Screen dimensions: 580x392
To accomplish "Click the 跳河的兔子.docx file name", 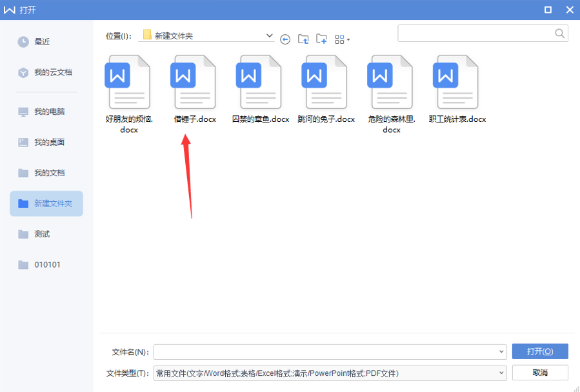I will tap(326, 119).
